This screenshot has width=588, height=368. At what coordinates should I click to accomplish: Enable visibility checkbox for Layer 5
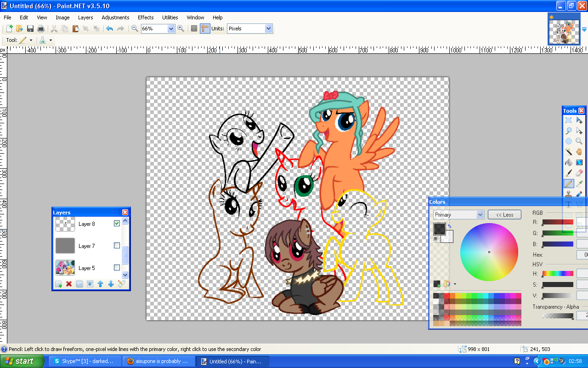click(x=117, y=268)
